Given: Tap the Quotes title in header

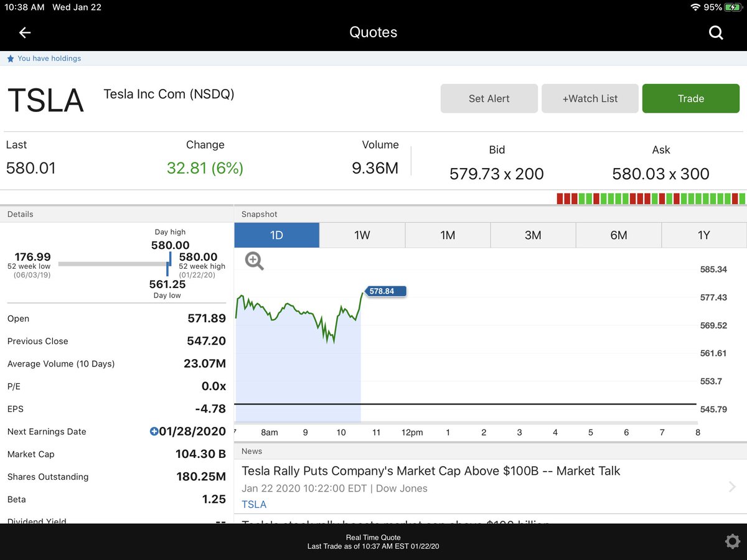Looking at the screenshot, I should point(374,32).
